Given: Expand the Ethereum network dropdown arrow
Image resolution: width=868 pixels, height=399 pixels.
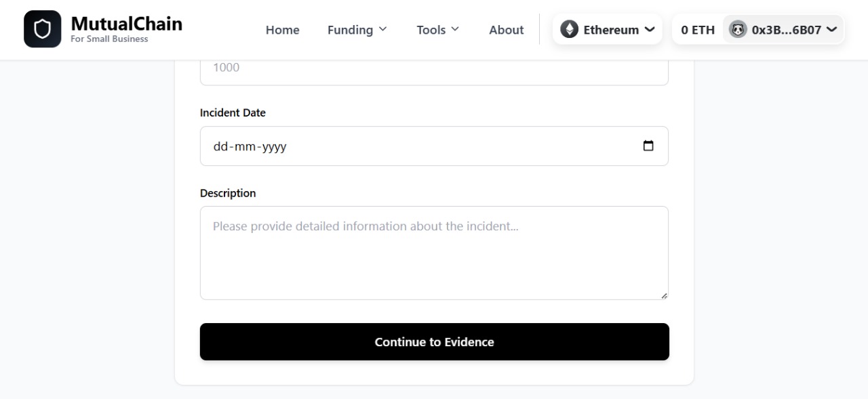Looking at the screenshot, I should click(650, 29).
